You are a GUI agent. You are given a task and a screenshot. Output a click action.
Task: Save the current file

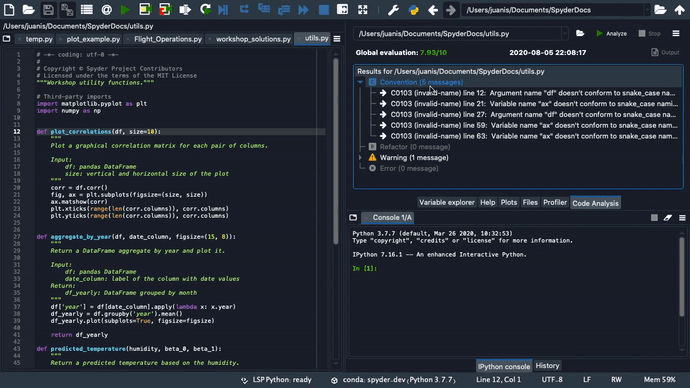coord(48,9)
